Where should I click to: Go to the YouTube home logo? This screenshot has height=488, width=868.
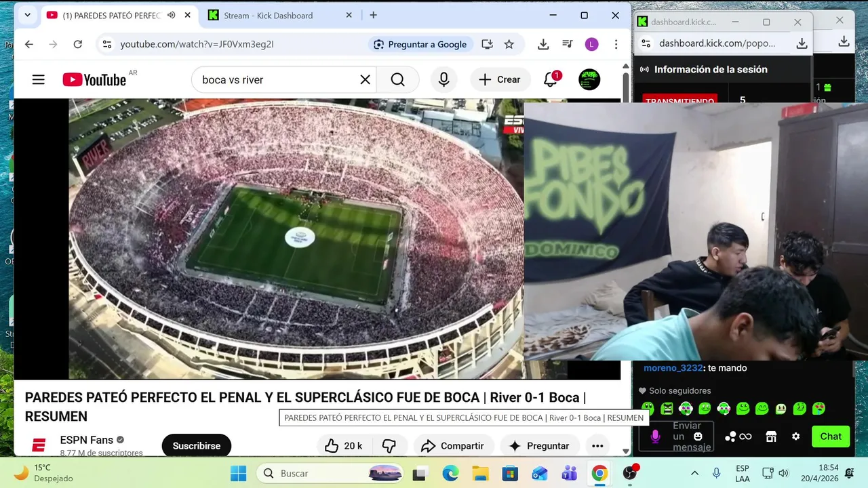[94, 80]
